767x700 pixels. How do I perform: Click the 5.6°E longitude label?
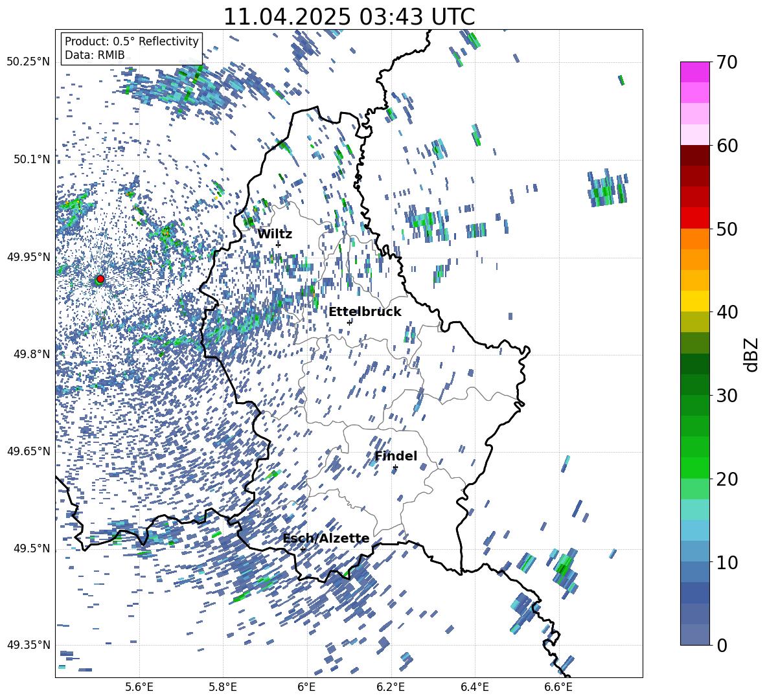tap(139, 687)
